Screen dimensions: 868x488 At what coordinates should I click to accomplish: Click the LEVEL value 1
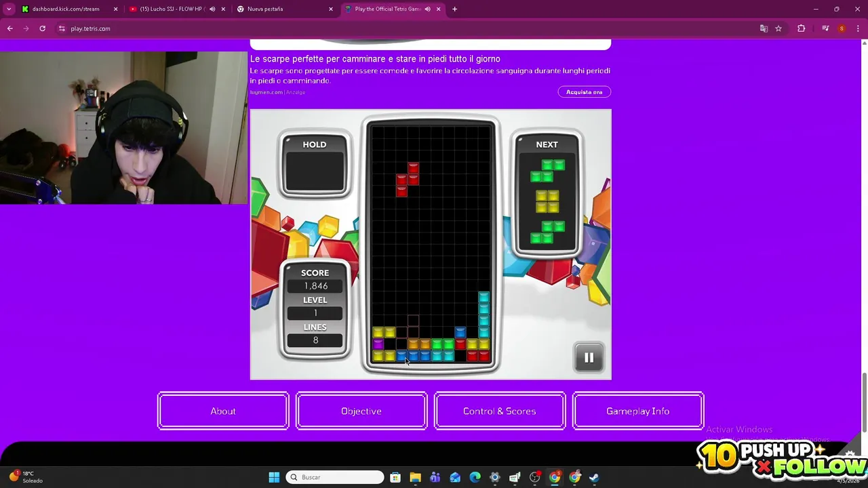click(315, 313)
